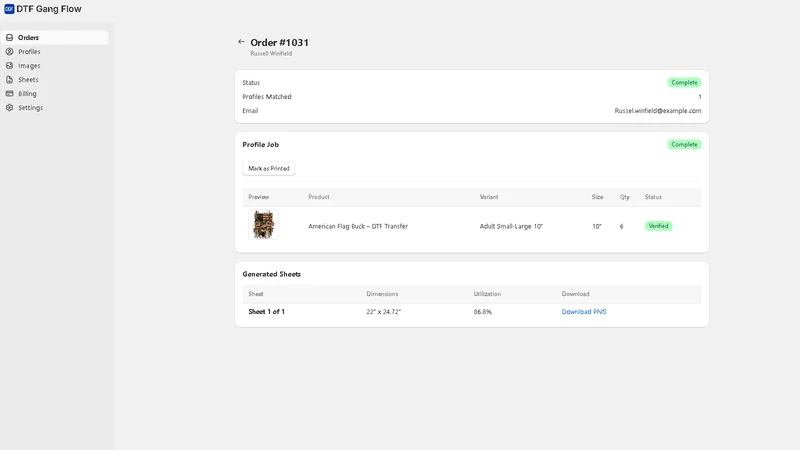The width and height of the screenshot is (800, 450).
Task: Click the Profile Job heading
Action: coord(261,145)
